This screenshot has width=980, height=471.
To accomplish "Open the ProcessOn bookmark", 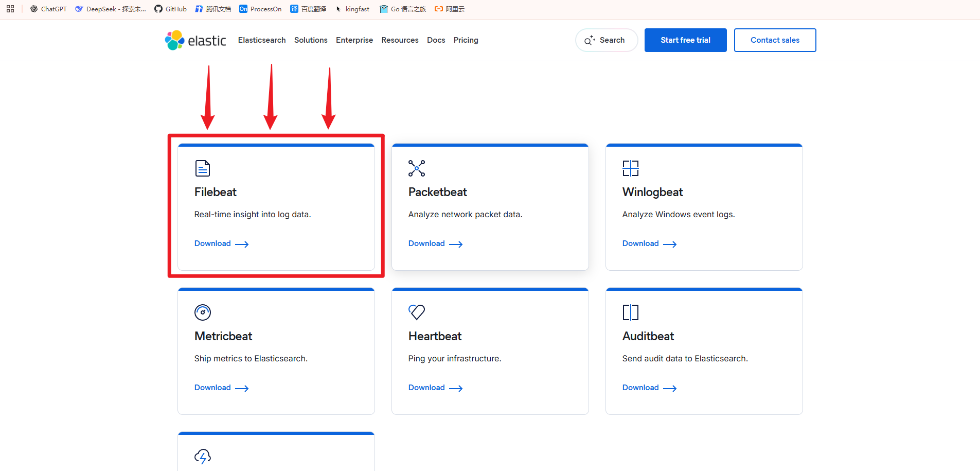I will (260, 9).
